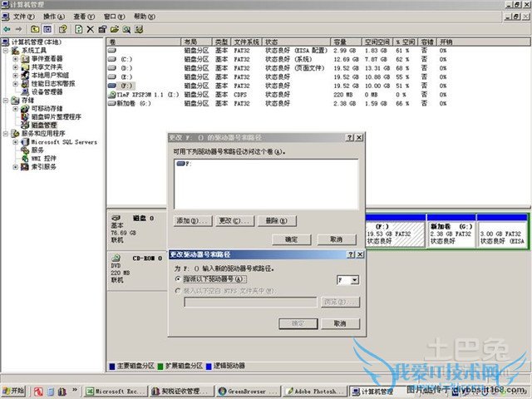Open 磁盘碎片整理程序 in the tree
Screen dimensions: 532x399
(x=57, y=116)
